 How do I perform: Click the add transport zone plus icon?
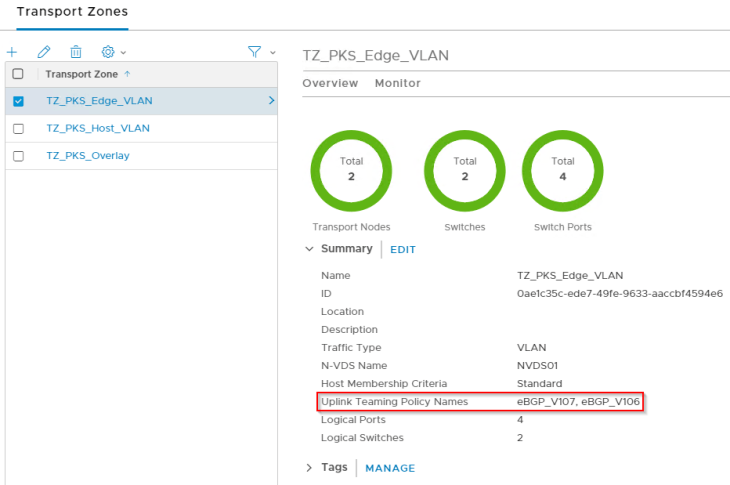pos(12,52)
